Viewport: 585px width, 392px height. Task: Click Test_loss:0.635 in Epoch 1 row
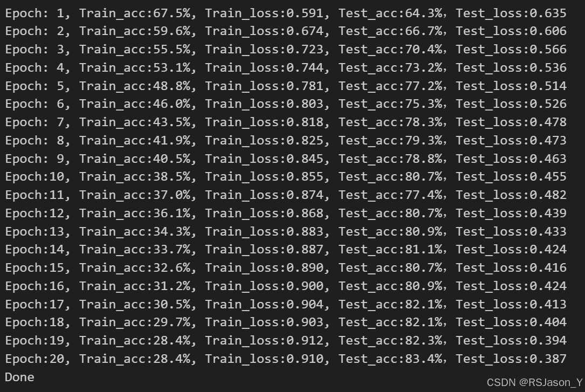[x=511, y=13]
